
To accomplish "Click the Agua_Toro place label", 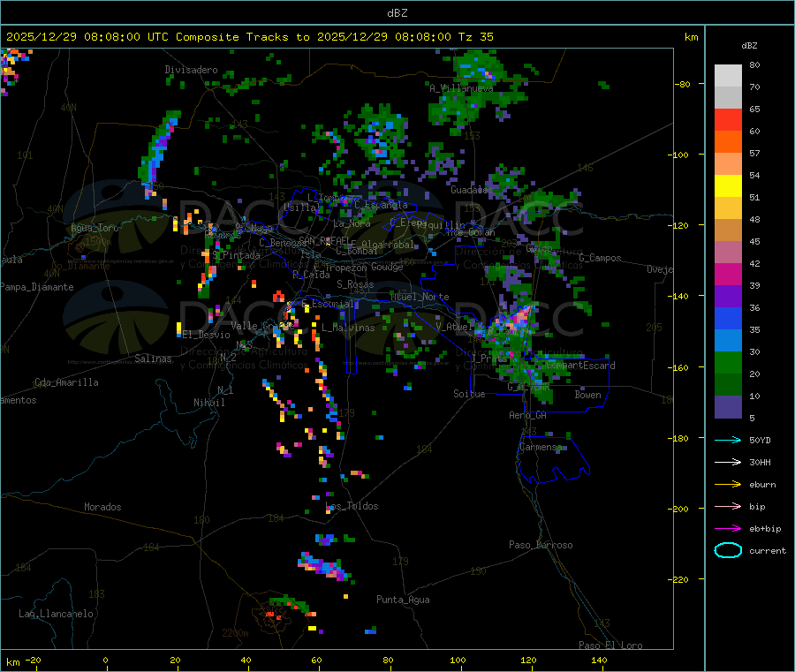I will [x=95, y=228].
